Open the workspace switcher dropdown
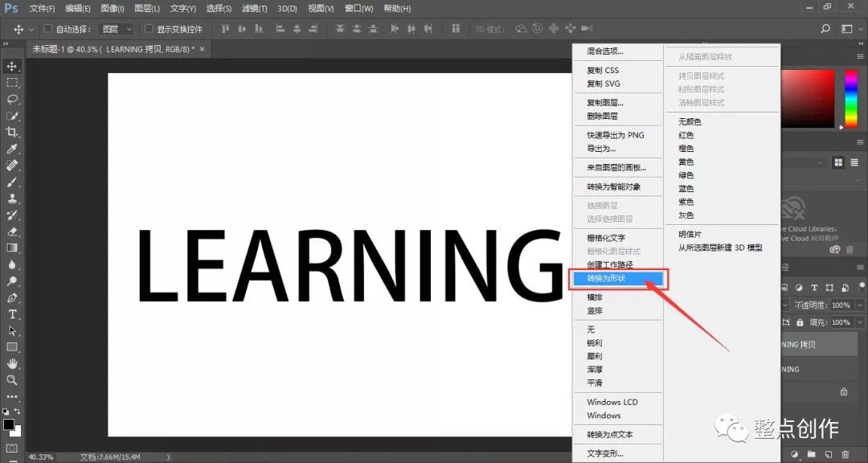This screenshot has width=868, height=463. click(847, 29)
